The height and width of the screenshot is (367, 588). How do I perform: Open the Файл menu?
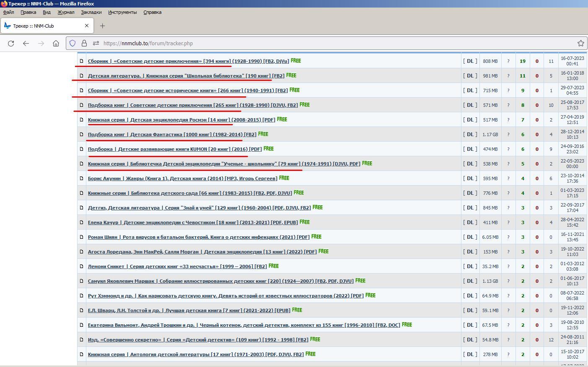point(8,12)
